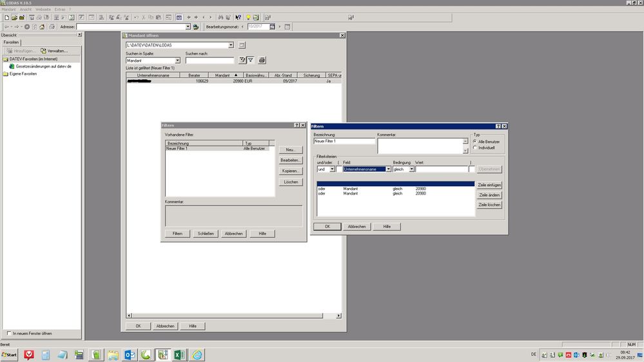Open Outlook from the taskbar
Image resolution: width=644 pixels, height=362 pixels.
(130, 355)
